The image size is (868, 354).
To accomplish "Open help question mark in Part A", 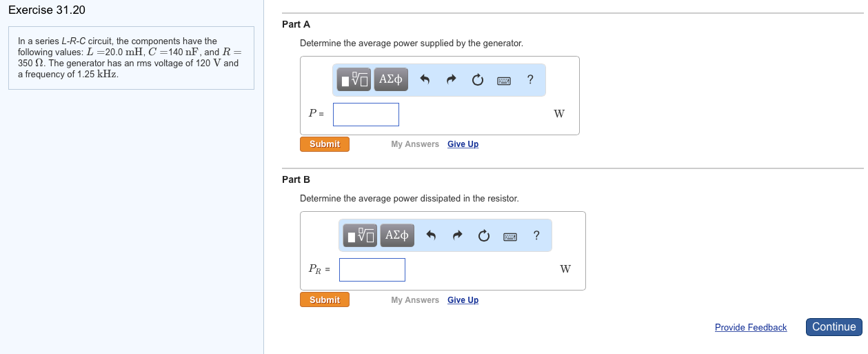I will 529,79.
